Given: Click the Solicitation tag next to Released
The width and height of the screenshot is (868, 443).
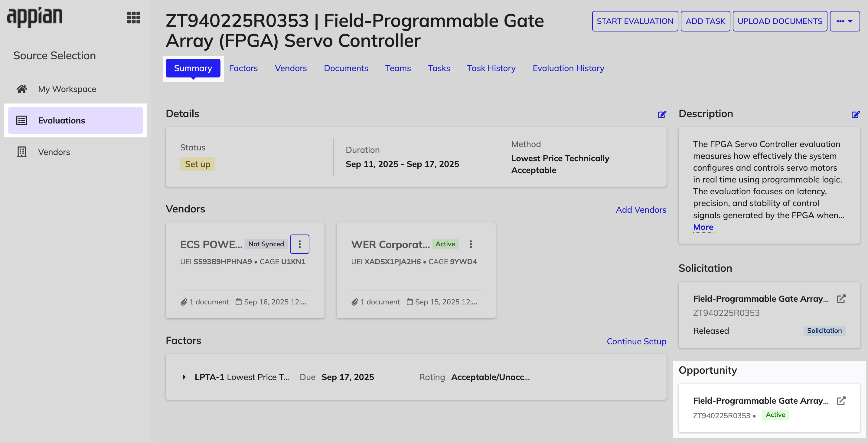Looking at the screenshot, I should tap(824, 331).
